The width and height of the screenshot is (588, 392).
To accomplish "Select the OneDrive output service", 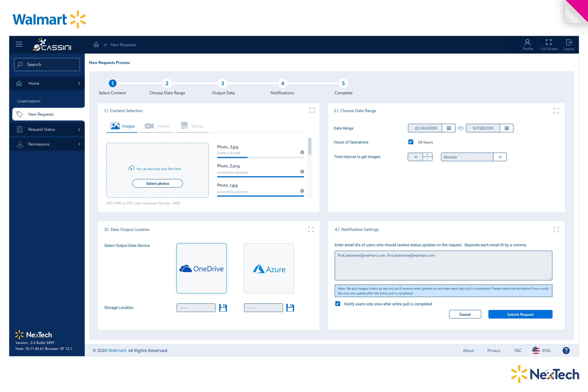I will click(x=201, y=268).
